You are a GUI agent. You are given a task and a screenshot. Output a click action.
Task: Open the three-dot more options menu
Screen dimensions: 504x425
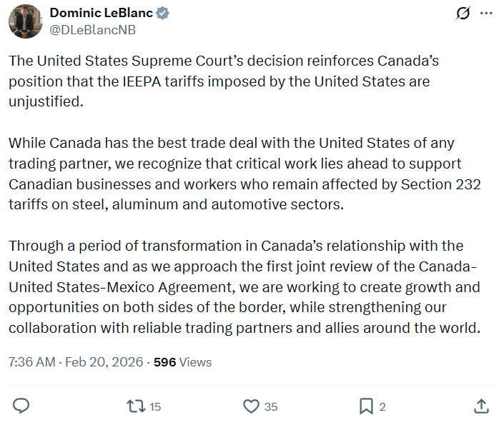coord(486,14)
